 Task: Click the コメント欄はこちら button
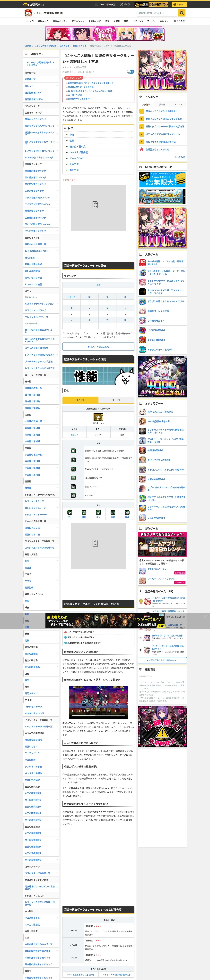[x=98, y=347]
